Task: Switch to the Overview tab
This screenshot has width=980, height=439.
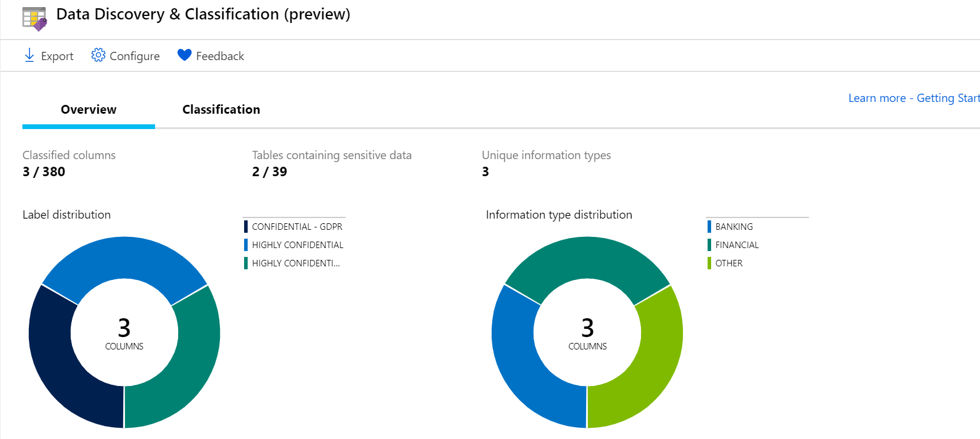Action: [x=88, y=110]
